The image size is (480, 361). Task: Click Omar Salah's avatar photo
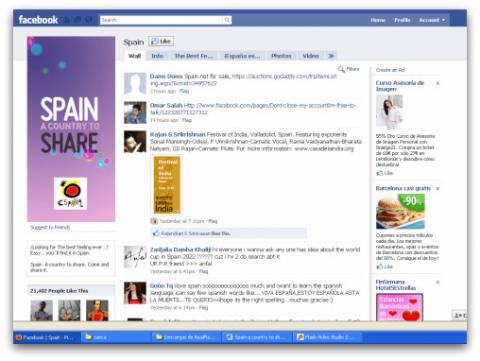click(x=135, y=113)
